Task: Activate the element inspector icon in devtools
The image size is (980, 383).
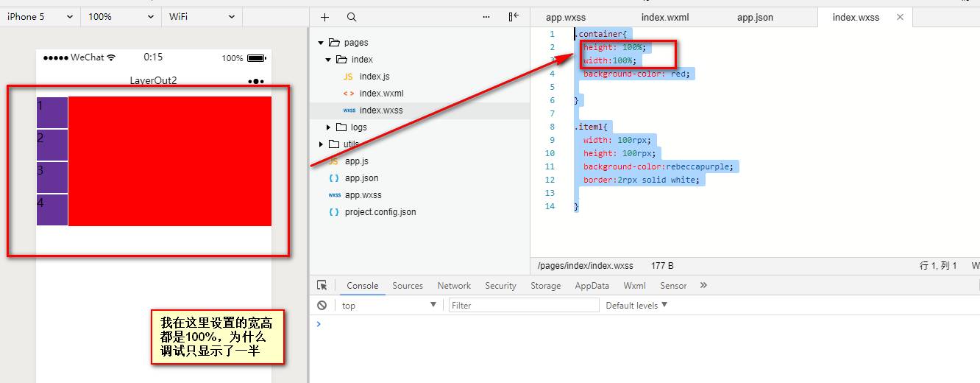Action: (322, 286)
